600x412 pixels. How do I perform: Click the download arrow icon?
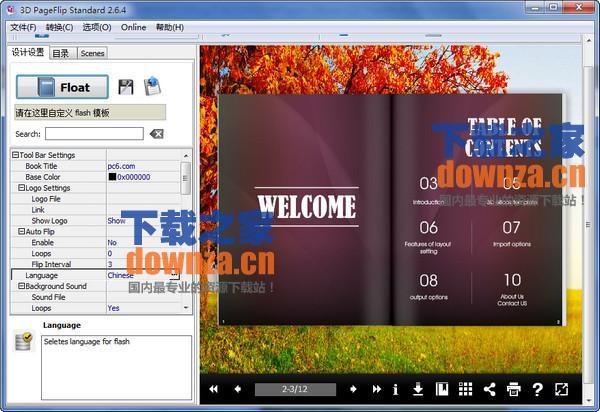click(x=418, y=389)
